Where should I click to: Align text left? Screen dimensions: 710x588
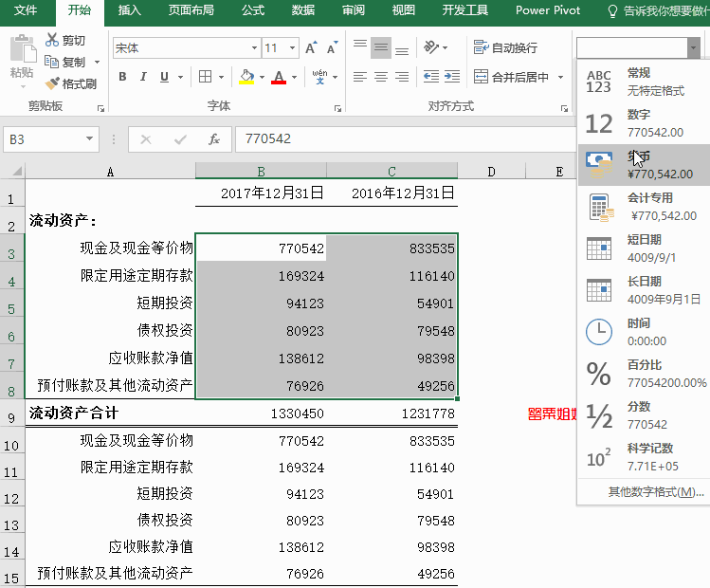[360, 77]
